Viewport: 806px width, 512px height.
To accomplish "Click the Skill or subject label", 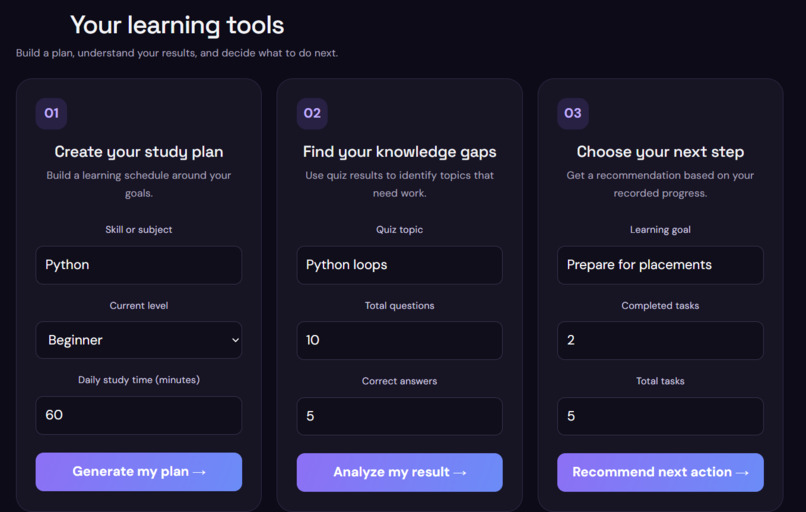I will click(x=139, y=230).
